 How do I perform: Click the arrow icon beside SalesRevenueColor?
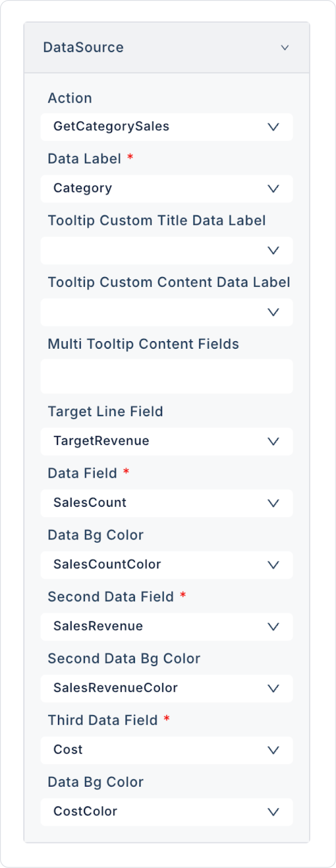coord(274,689)
